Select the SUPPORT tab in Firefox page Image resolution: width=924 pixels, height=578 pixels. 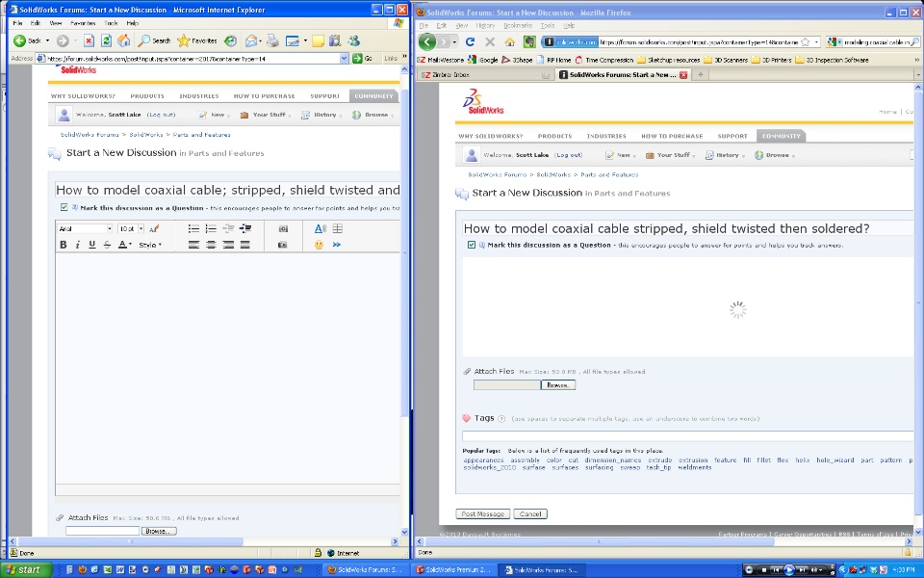[732, 136]
